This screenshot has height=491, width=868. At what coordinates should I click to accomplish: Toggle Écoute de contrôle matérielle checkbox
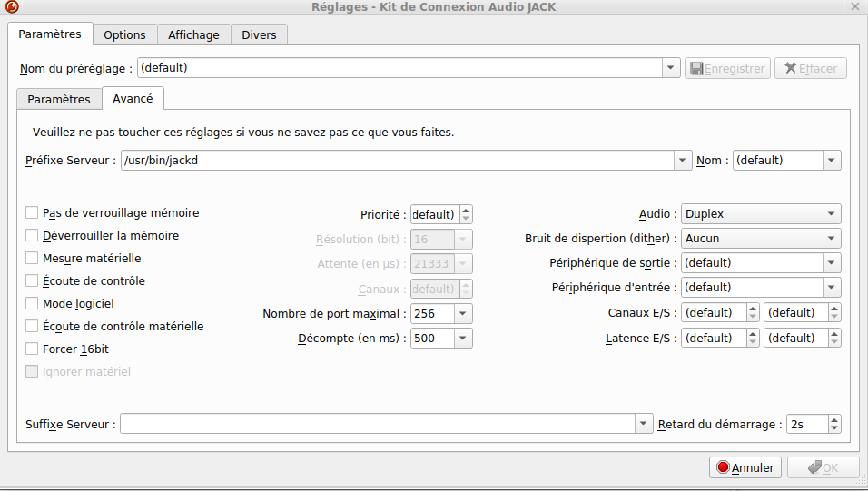point(32,327)
